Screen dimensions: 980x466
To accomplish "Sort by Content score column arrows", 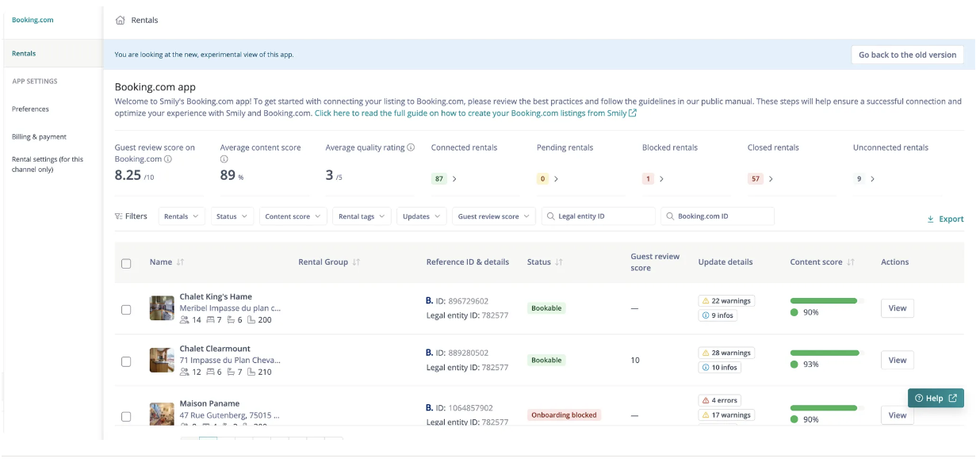I will [851, 262].
